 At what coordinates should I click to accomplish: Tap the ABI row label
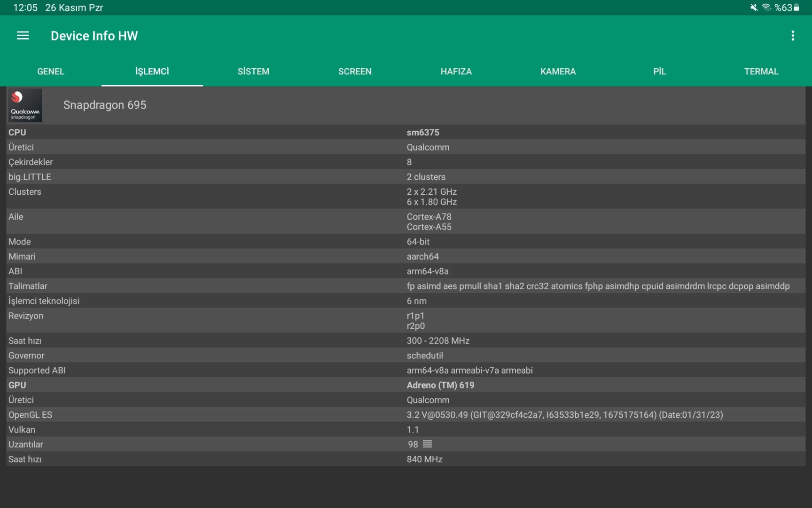click(15, 271)
